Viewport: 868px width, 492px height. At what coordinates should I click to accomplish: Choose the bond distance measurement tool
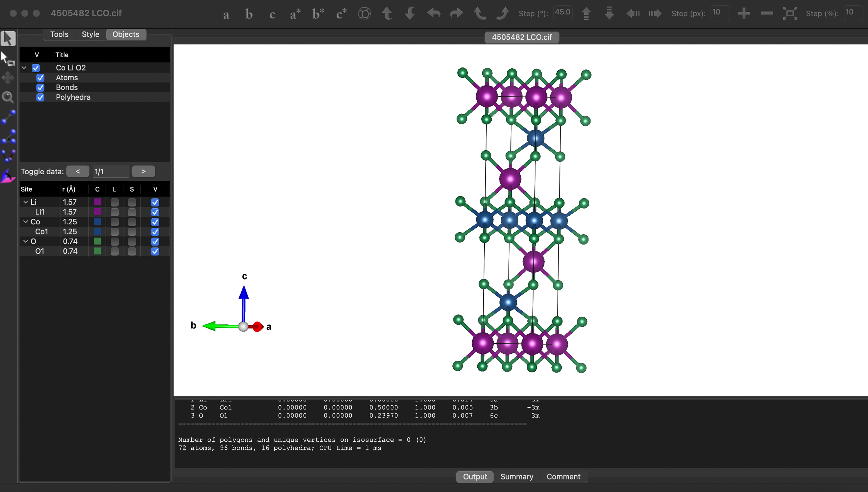(x=8, y=117)
